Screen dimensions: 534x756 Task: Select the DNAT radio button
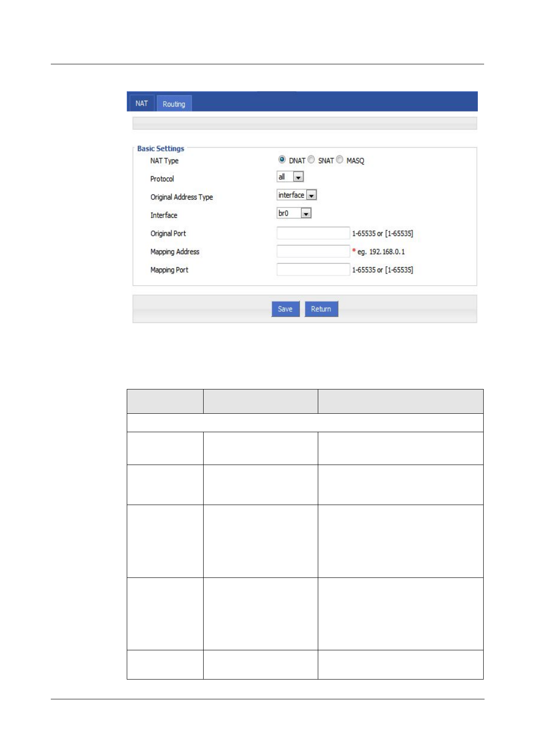282,159
